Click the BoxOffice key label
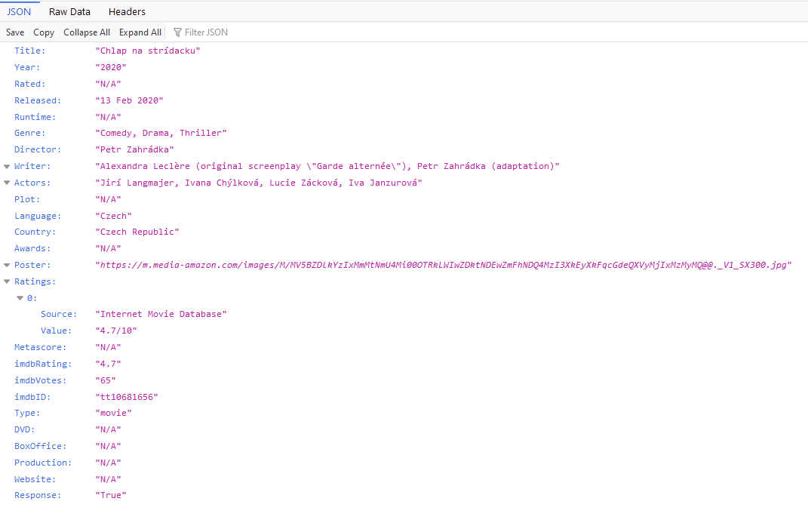Screen dimensions: 808x532 [x=40, y=445]
